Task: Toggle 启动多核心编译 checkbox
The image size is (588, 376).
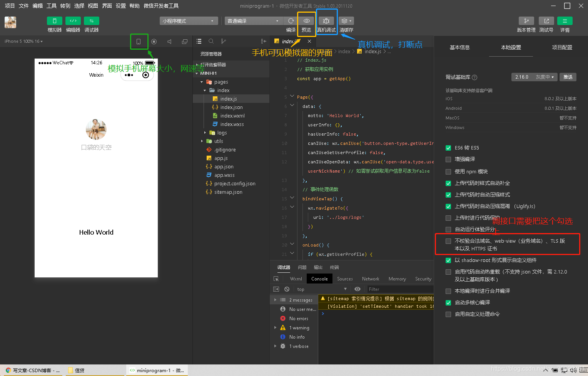Action: (x=448, y=303)
